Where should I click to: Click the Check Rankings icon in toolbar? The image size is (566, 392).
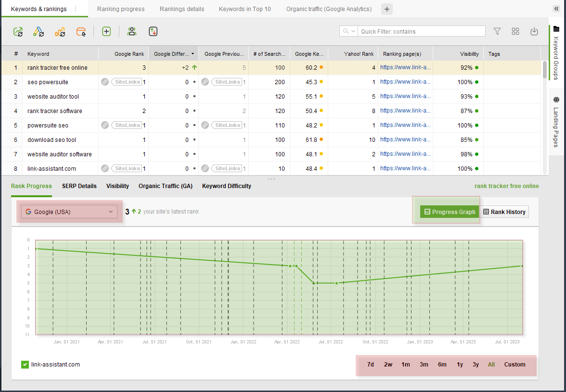pyautogui.click(x=18, y=32)
